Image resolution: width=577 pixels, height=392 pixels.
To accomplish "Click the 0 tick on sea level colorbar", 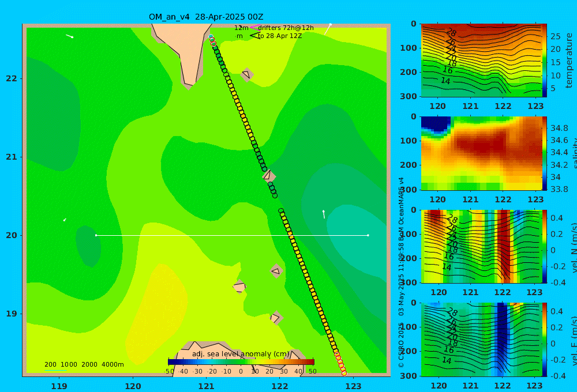I will [241, 371].
